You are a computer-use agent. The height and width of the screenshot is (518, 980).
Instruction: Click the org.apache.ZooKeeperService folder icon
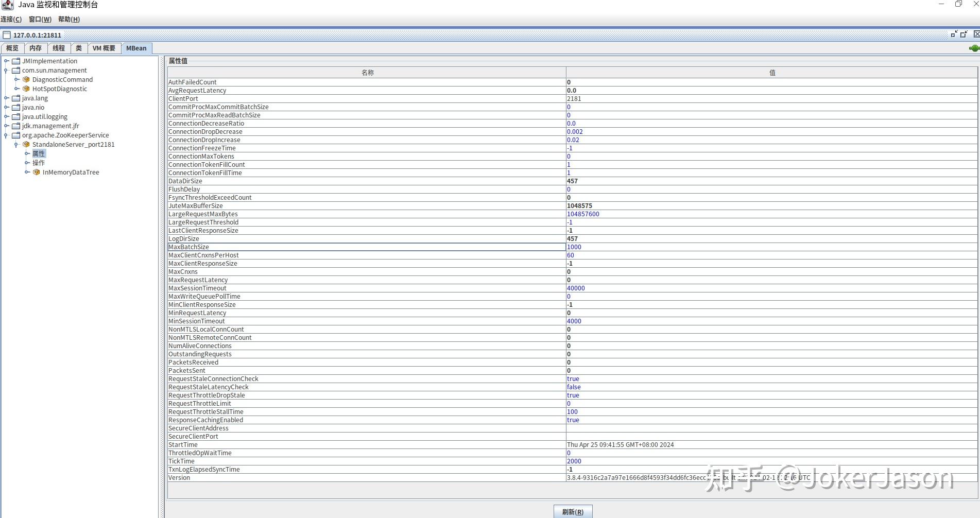(16, 135)
